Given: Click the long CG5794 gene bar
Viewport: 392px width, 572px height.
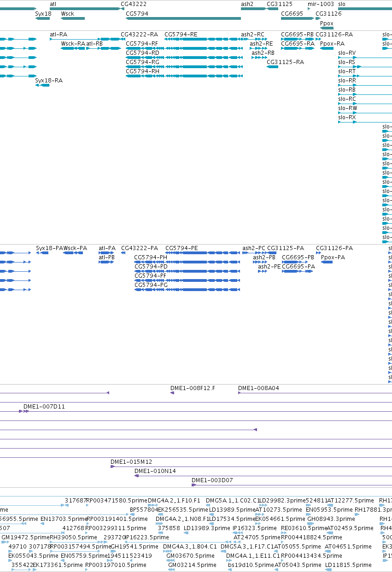Looking at the screenshot, I should coord(183,18).
